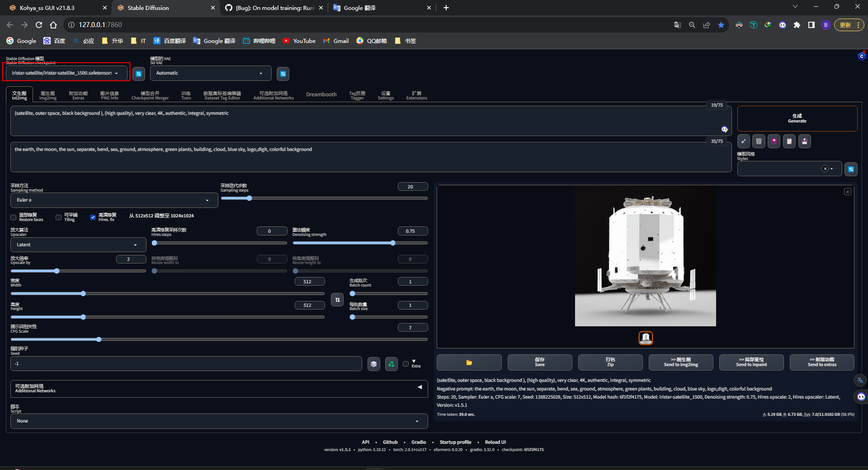Viewport: 868px width, 470px height.
Task: Expand the Script dropdown set to None
Action: [x=219, y=421]
